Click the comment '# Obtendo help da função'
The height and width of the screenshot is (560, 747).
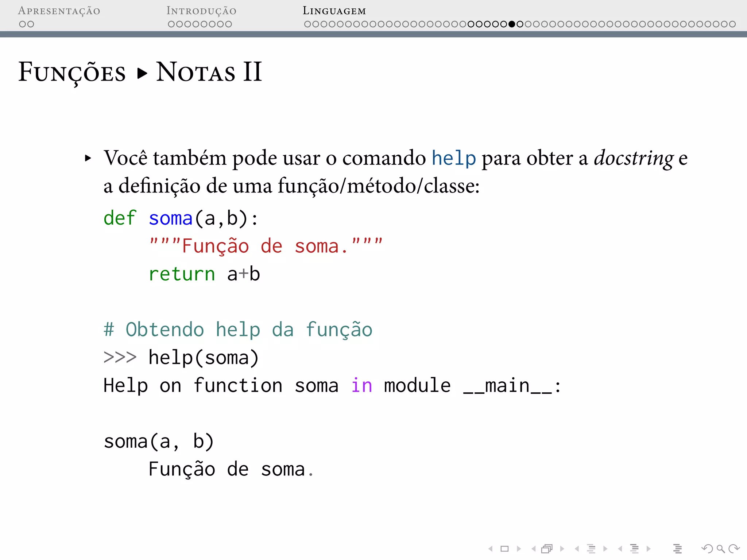coord(238,330)
